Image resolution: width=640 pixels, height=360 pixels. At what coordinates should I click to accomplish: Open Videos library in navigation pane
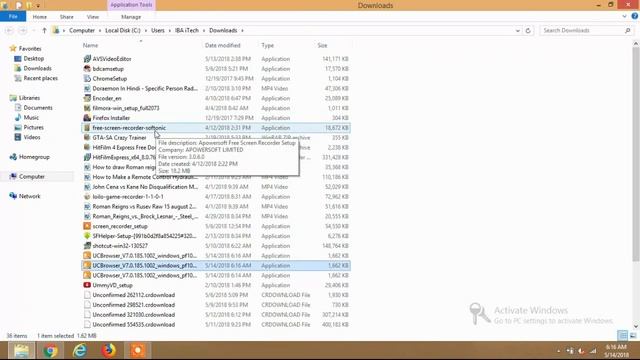pos(31,137)
